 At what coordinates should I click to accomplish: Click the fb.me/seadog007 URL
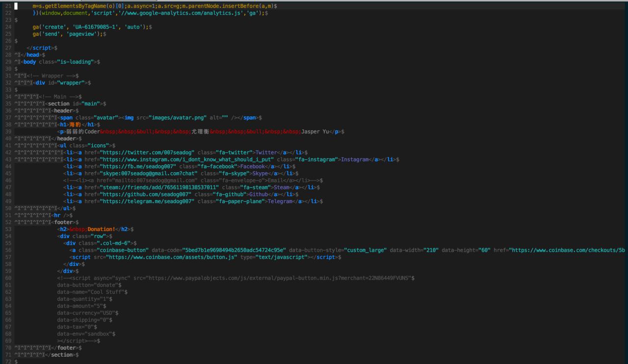tap(138, 167)
